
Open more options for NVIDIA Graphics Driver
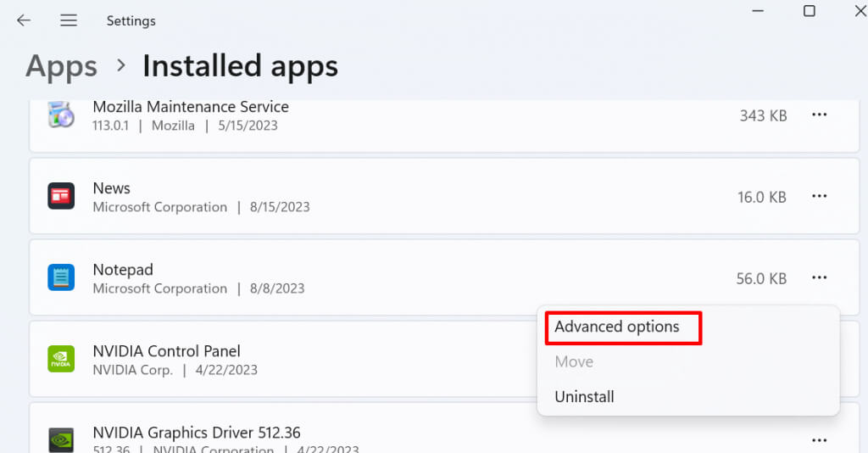tap(819, 440)
